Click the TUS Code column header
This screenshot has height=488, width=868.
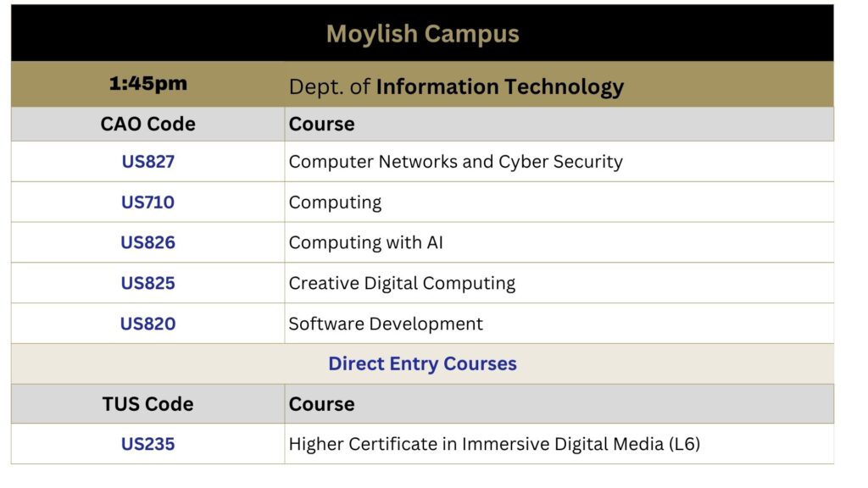(x=147, y=404)
